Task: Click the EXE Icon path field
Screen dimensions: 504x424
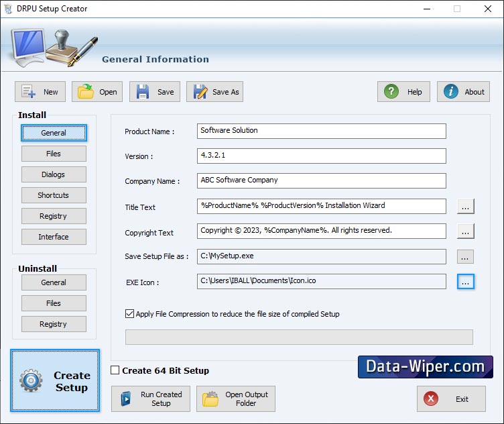Action: pyautogui.click(x=322, y=282)
